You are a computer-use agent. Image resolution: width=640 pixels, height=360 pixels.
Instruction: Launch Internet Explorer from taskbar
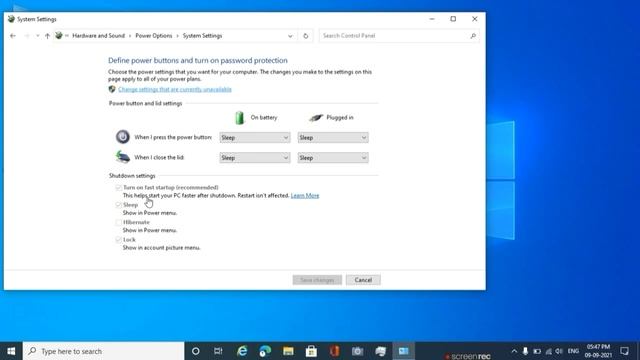tap(242, 351)
